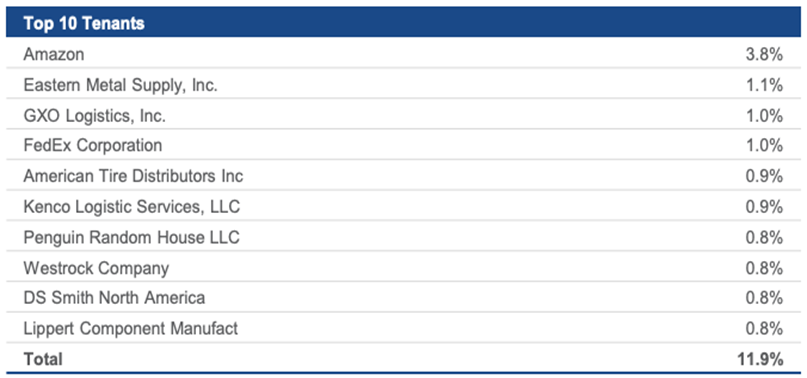The width and height of the screenshot is (807, 378).
Task: Click American Tire Distributors' 0.9% value
Action: (764, 176)
